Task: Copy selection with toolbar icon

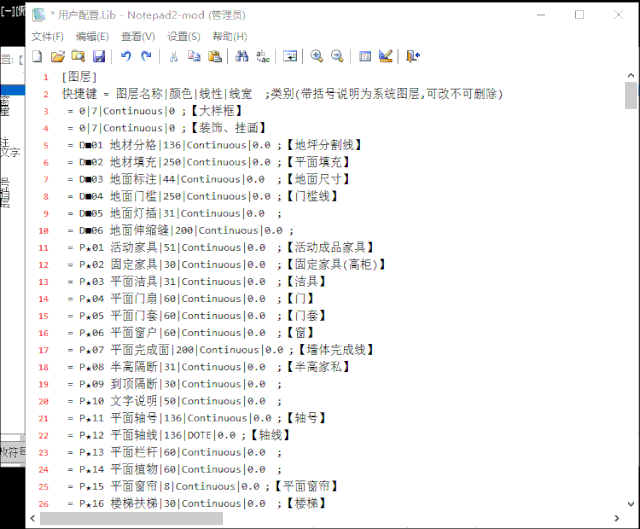Action: (x=194, y=56)
